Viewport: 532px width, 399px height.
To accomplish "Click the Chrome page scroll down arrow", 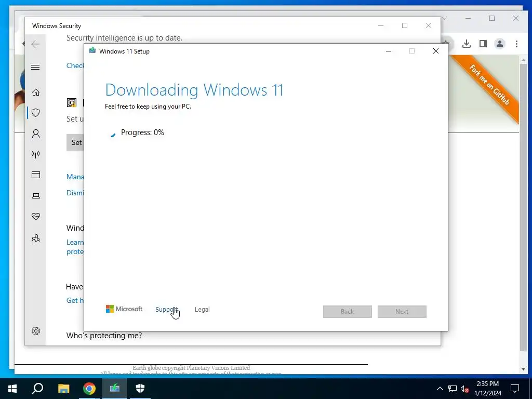I will tap(523, 369).
